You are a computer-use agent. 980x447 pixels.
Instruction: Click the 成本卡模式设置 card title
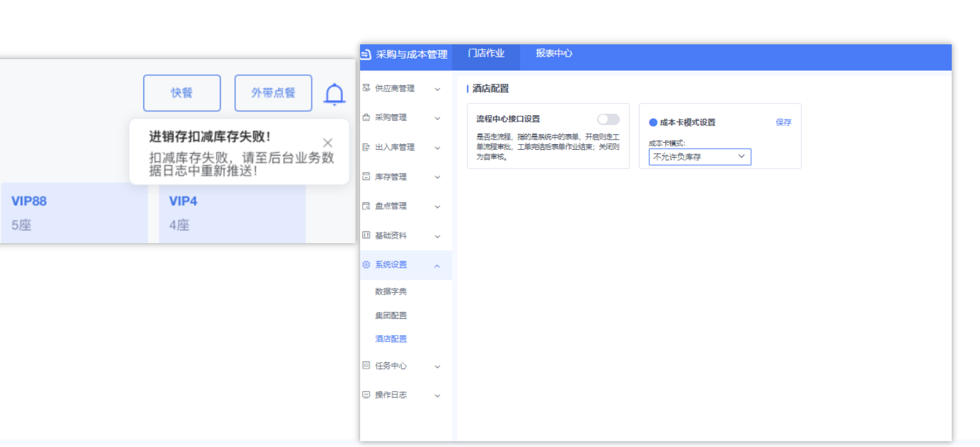(x=687, y=122)
